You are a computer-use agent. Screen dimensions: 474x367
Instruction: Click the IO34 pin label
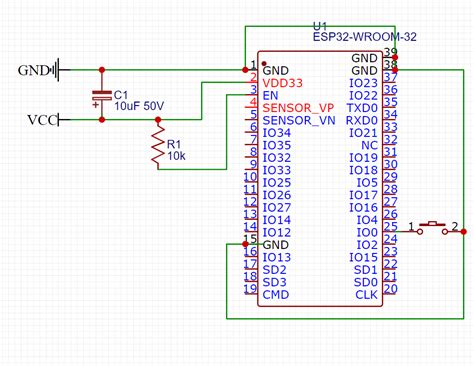coord(277,133)
